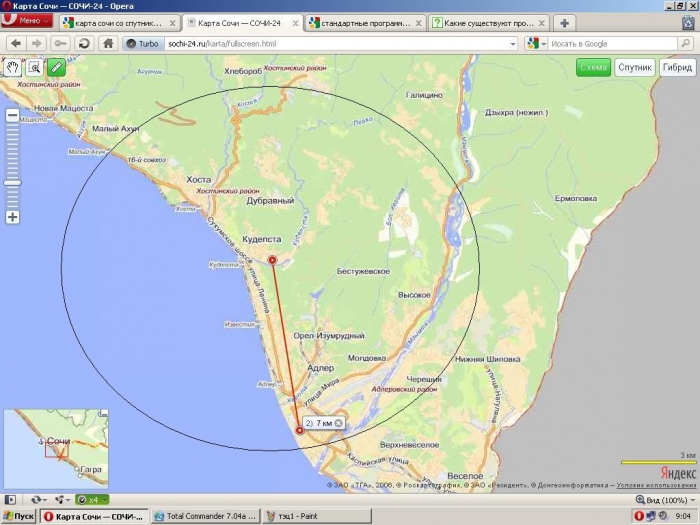Switch map to Гибрид view
The image size is (700, 525).
click(x=676, y=67)
